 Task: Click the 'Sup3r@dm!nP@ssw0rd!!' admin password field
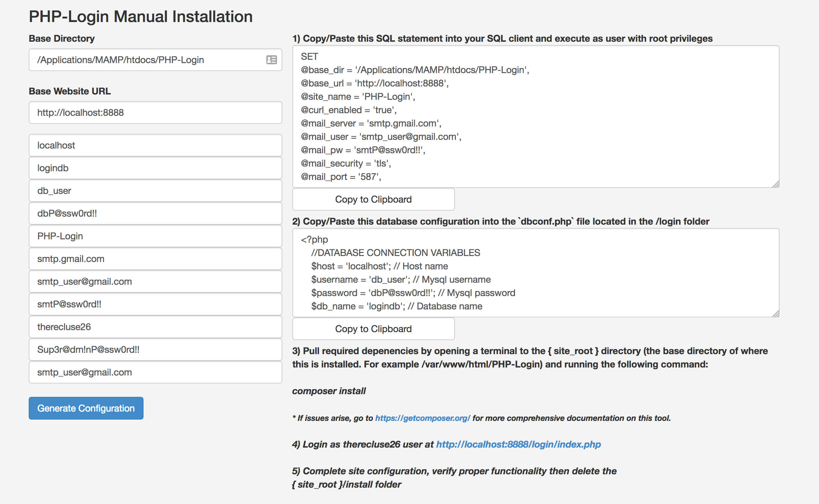click(x=155, y=349)
